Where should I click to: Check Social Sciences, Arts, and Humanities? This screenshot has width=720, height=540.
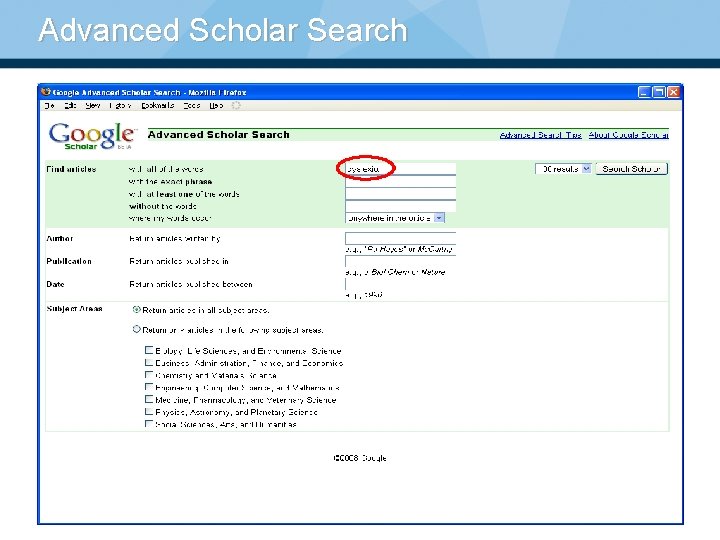149,424
